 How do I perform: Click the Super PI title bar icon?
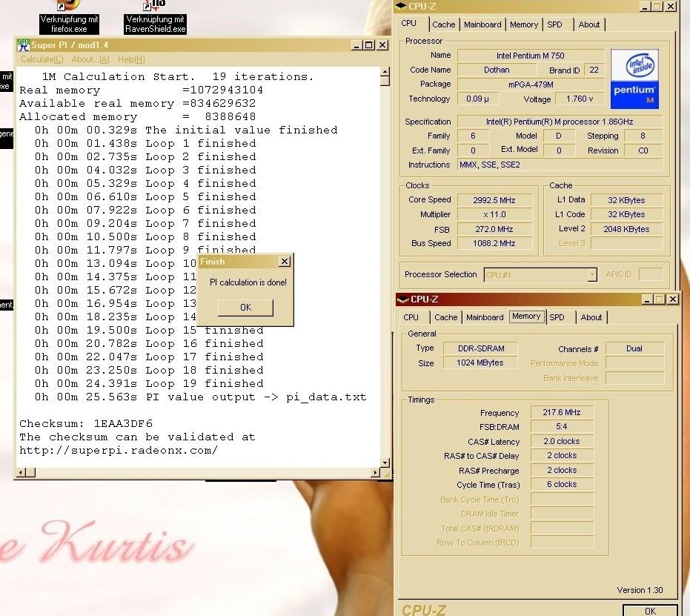pos(23,45)
